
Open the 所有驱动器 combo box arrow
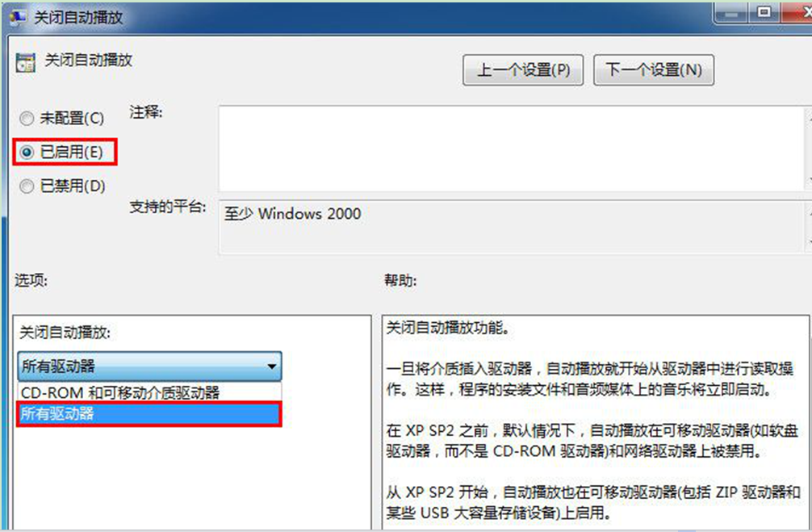[272, 367]
